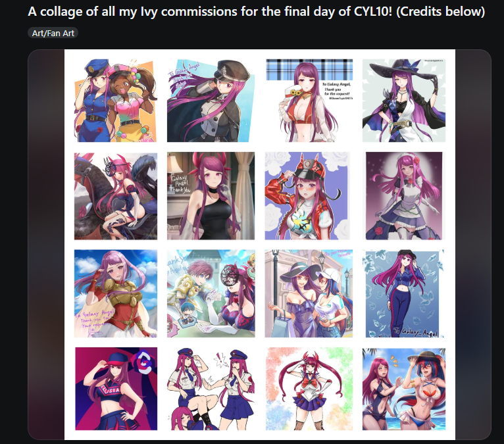The image size is (504, 444).
Task: Open the beach swimsuit duo artwork
Action: pyautogui.click(x=404, y=389)
